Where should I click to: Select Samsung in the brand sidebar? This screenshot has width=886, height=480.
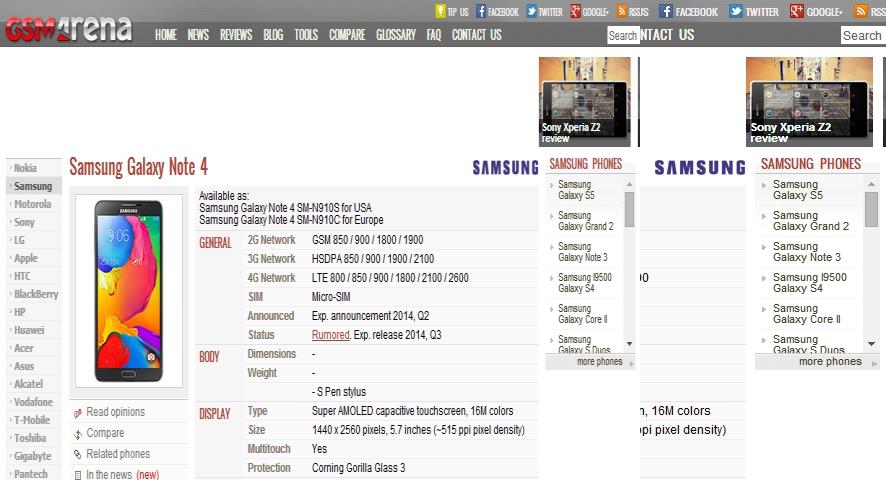coord(33,186)
